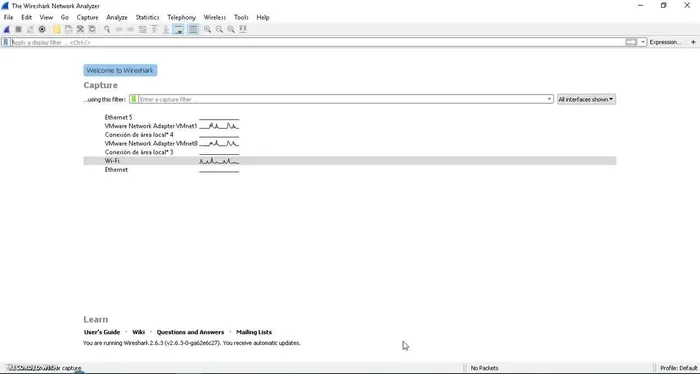Click the Profile: Default status entry
This screenshot has height=374, width=700.
[x=679, y=368]
